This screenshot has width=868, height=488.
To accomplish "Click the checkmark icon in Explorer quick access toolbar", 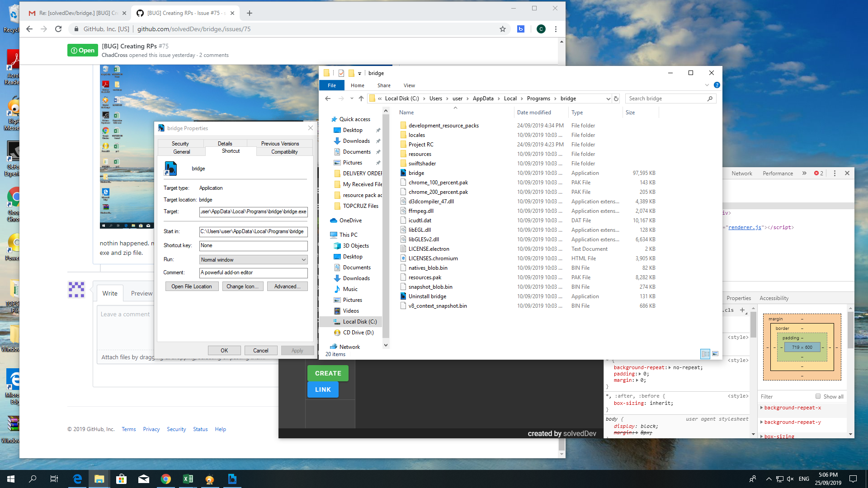I will pos(341,73).
